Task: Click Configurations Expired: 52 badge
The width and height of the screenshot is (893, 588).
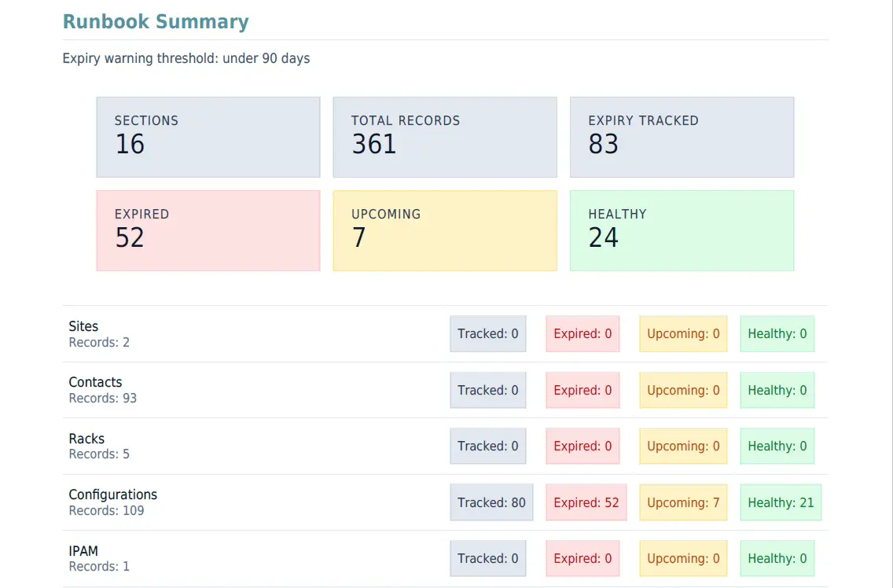Action: point(586,502)
